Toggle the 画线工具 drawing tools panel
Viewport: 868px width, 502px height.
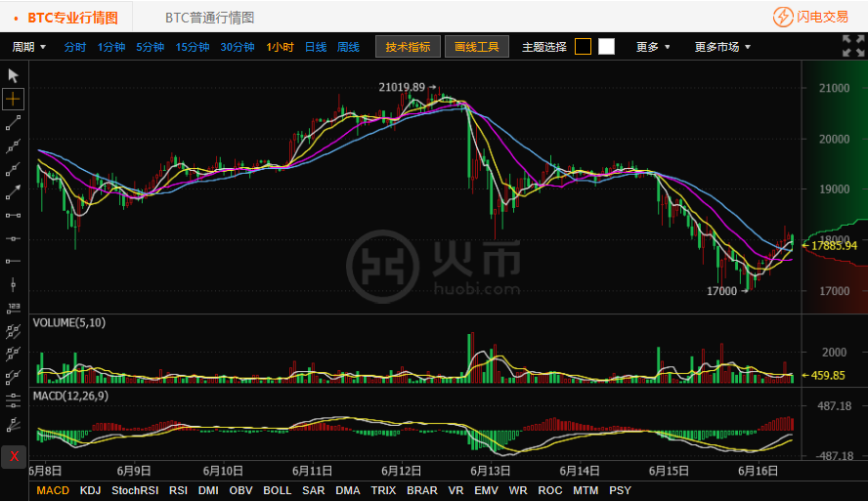(477, 47)
